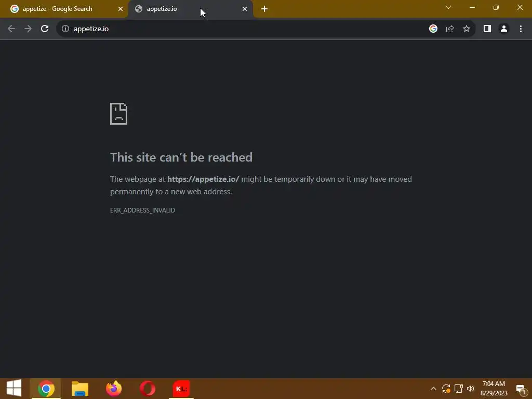Minimize the Chrome window

[x=472, y=7]
